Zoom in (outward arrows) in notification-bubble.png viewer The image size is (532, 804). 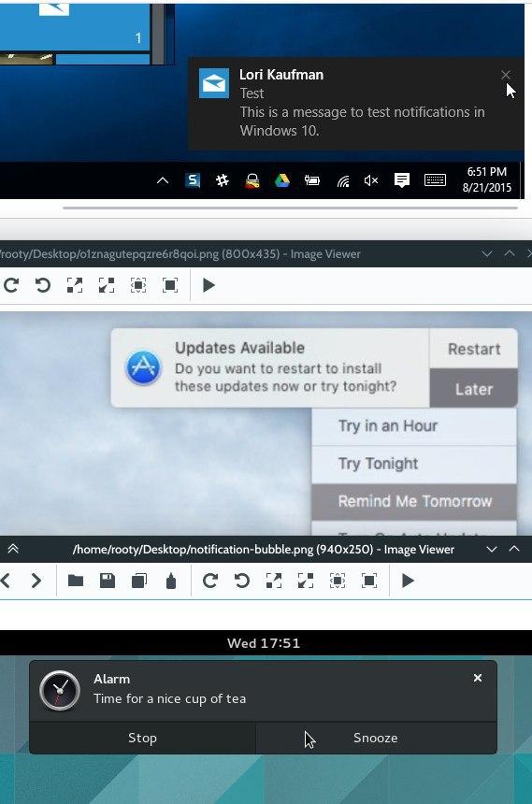point(274,581)
